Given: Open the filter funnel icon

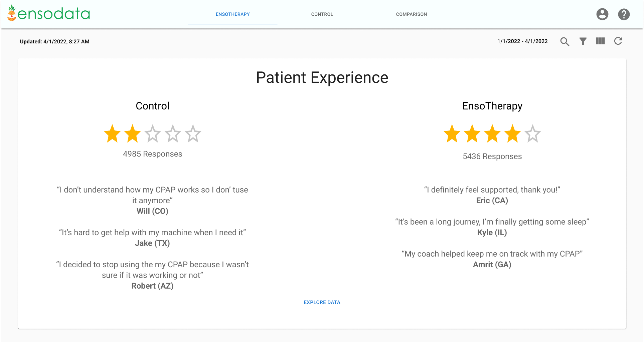Looking at the screenshot, I should point(583,41).
